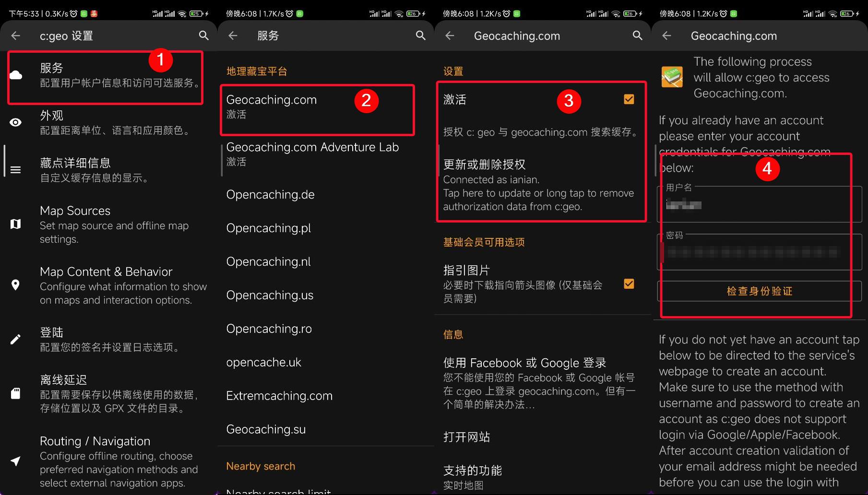The image size is (868, 495).
Task: Tap the pin icon beside Map Content & Behavior
Action: point(16,285)
